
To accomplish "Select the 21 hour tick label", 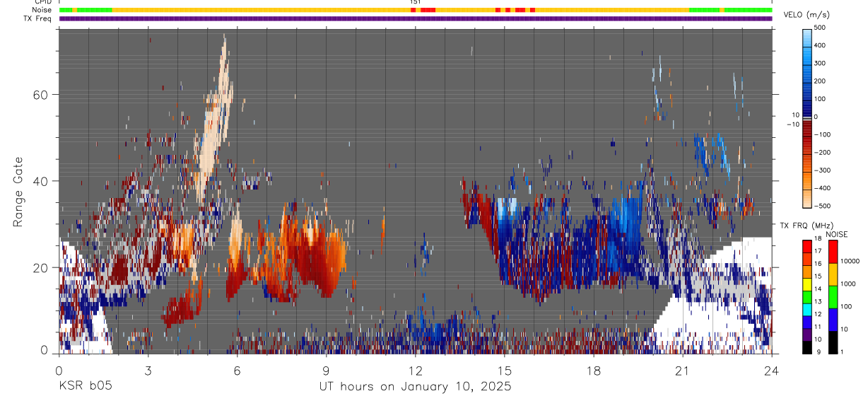I will (x=683, y=370).
